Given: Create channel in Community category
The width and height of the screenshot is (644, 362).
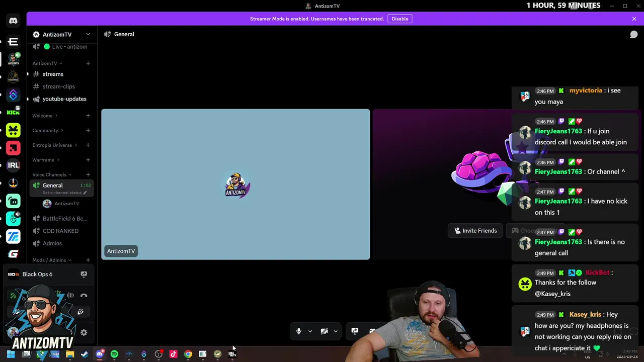Looking at the screenshot, I should tap(88, 130).
